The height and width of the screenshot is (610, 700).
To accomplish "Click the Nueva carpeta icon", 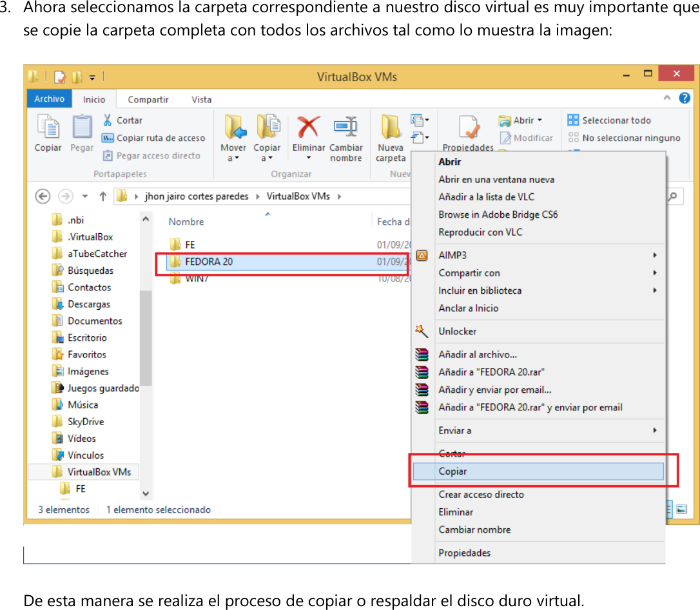I will (391, 127).
